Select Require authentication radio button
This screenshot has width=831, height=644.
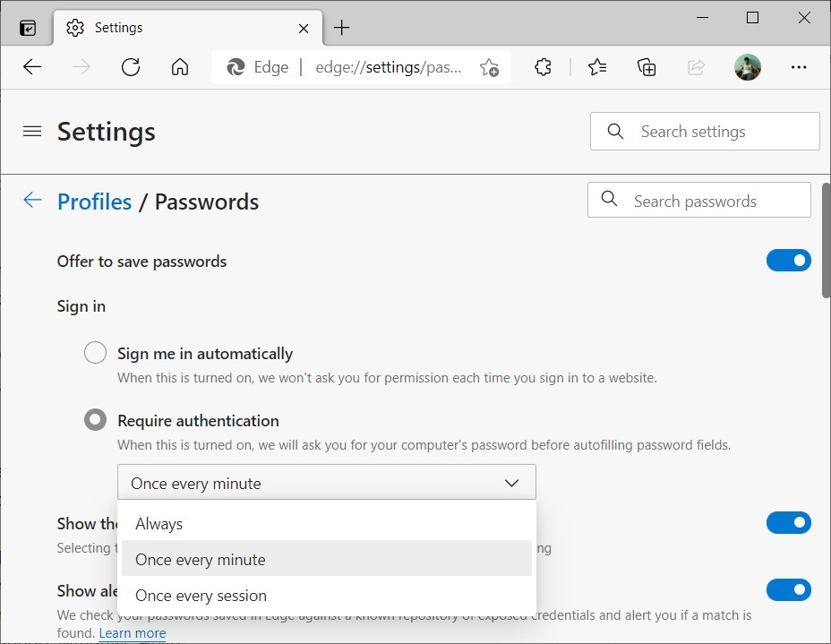[95, 420]
